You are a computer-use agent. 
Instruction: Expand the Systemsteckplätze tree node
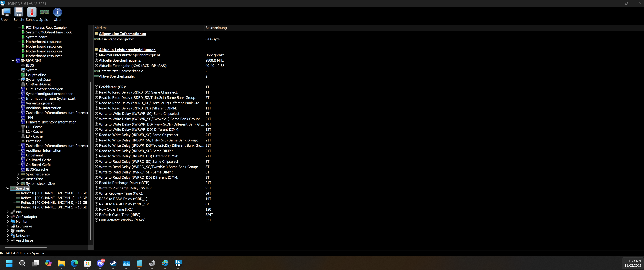click(18, 184)
